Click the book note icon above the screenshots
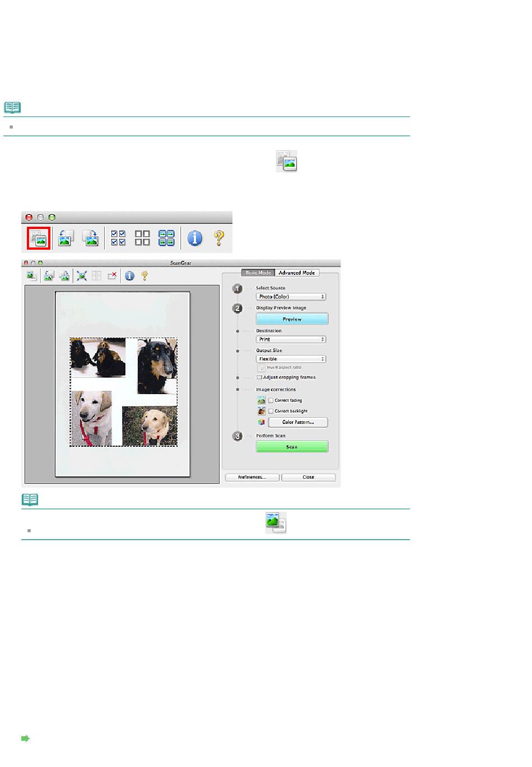532x767 pixels. (x=12, y=107)
